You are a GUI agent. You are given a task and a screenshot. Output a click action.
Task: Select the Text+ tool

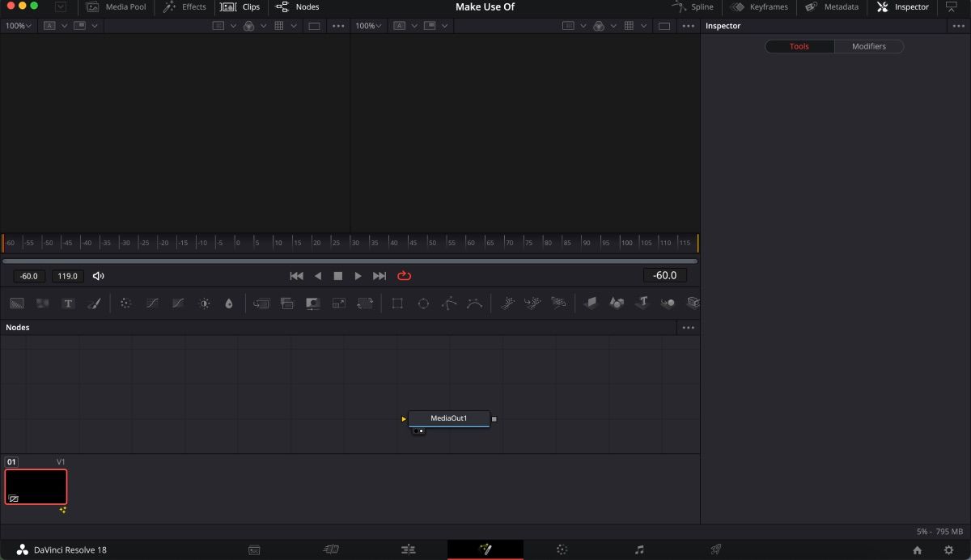click(x=69, y=303)
